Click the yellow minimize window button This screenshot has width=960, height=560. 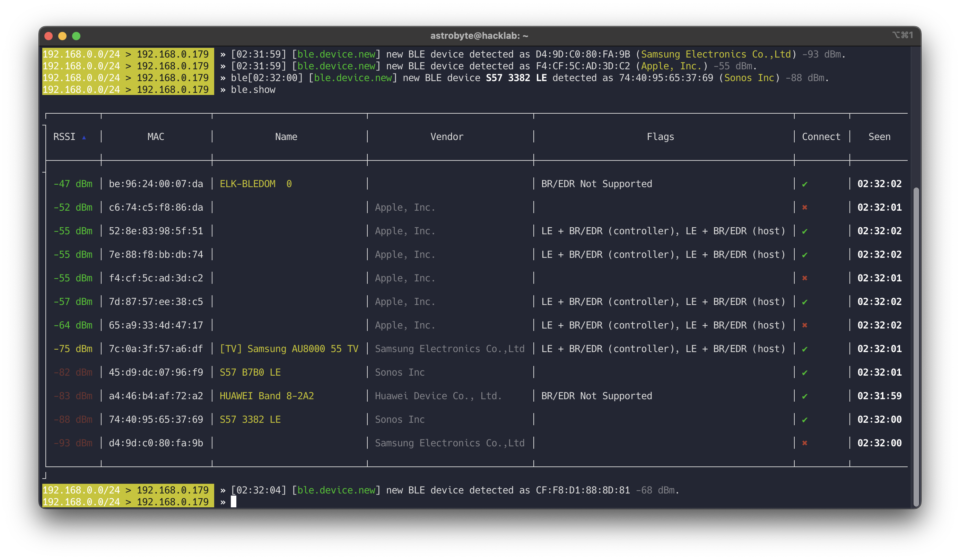62,36
